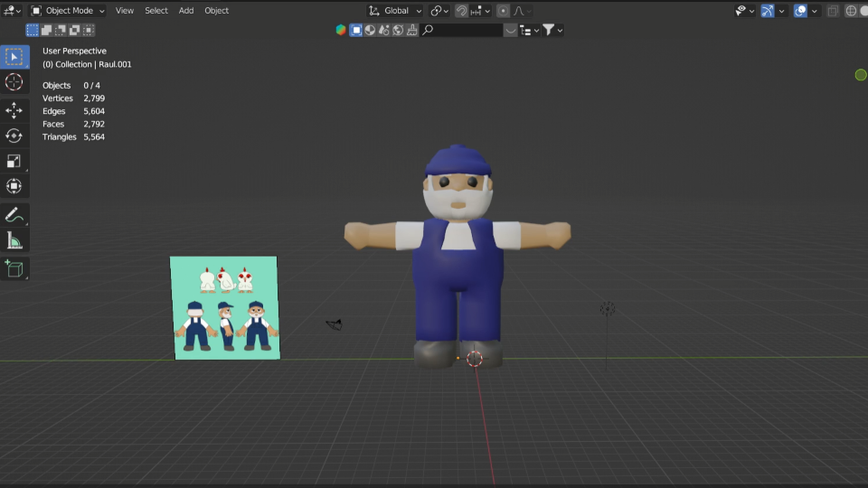Click the half-shaded sphere material icon
The height and width of the screenshot is (488, 868).
(x=370, y=30)
